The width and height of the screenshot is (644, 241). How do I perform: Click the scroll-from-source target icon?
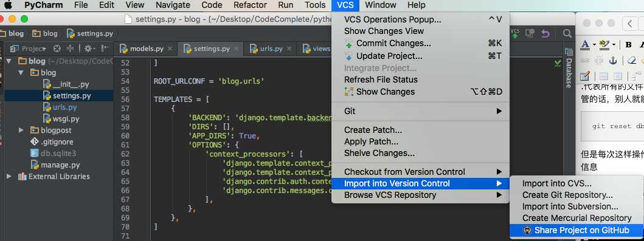(x=57, y=49)
